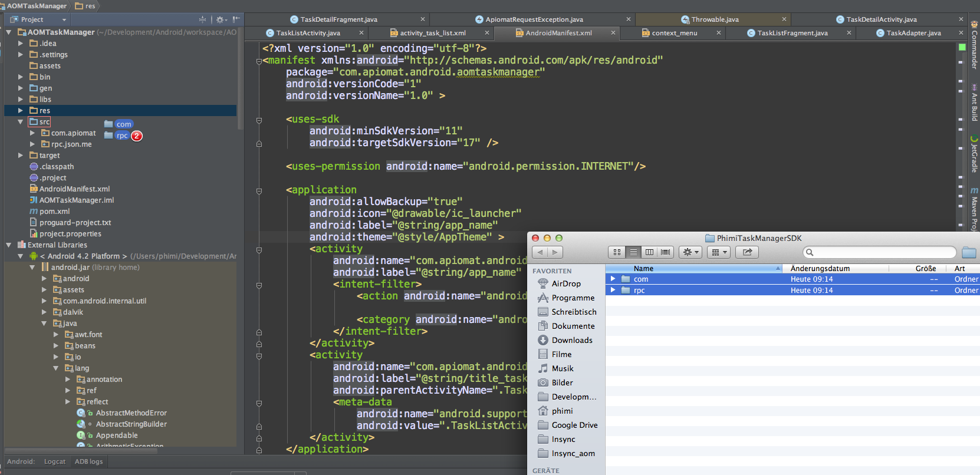Go back in Finder window
The image size is (980, 475).
(x=541, y=252)
